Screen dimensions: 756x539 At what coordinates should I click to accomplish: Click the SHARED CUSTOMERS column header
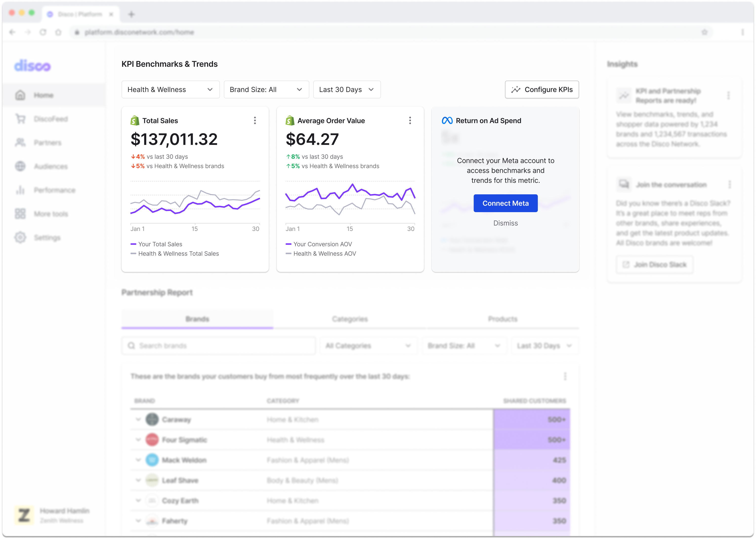534,401
